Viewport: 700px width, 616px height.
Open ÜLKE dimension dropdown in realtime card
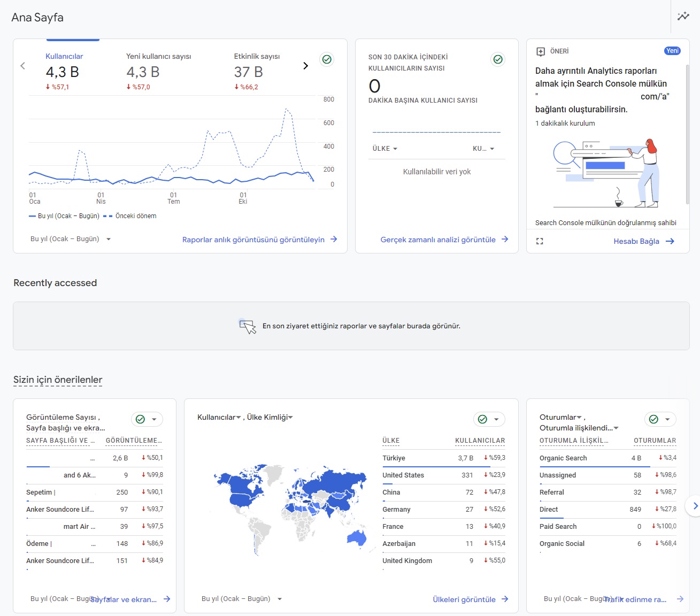(385, 149)
